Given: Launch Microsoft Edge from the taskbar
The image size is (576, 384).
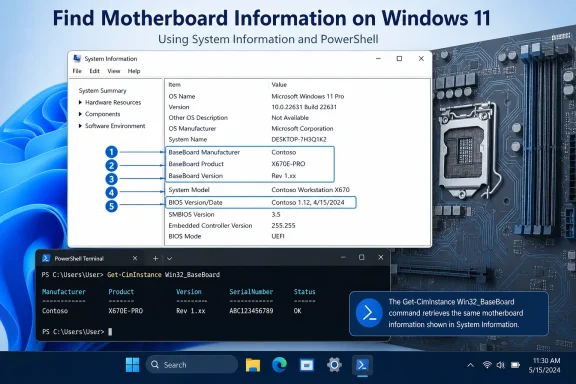Looking at the screenshot, I should click(280, 365).
